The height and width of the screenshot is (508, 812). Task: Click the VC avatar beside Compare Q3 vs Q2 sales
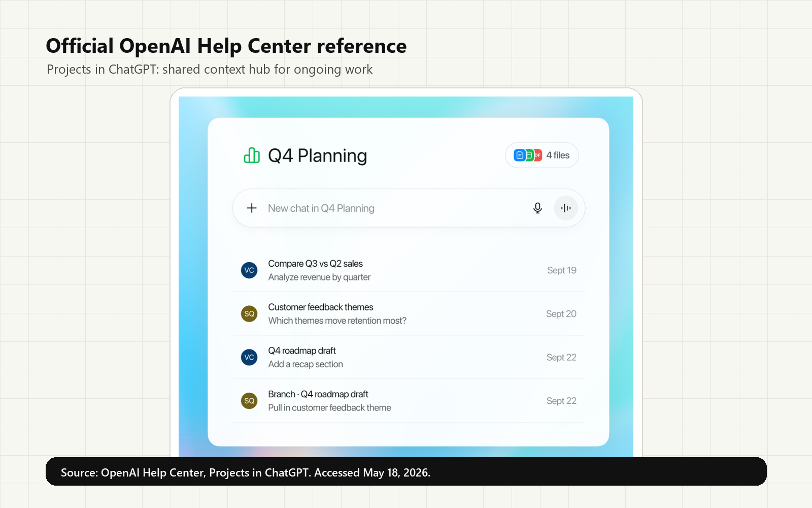(x=249, y=270)
